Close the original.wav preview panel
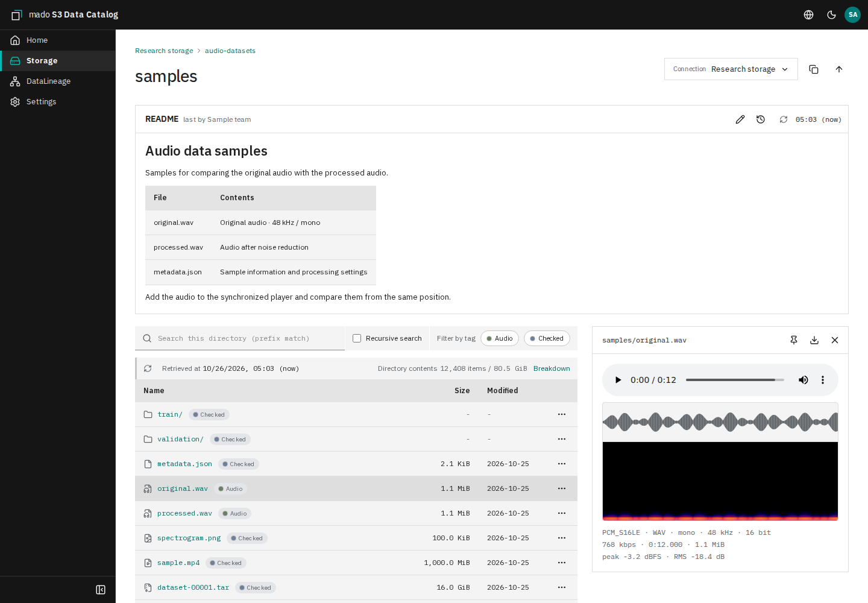This screenshot has height=603, width=868. 835,340
